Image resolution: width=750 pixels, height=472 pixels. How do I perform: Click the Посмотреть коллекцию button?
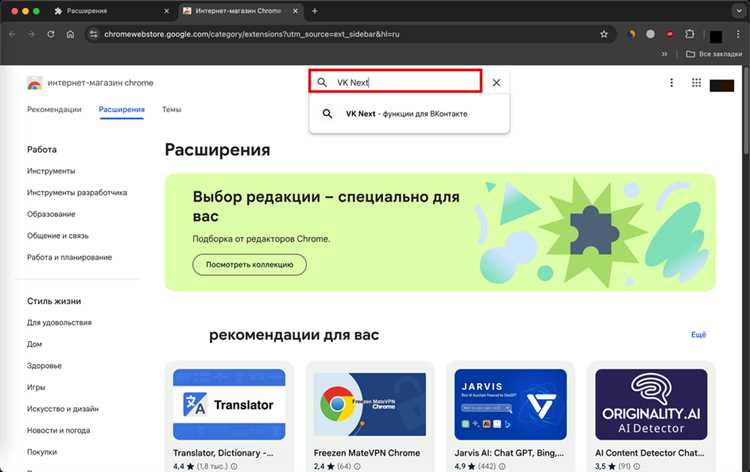[250, 264]
